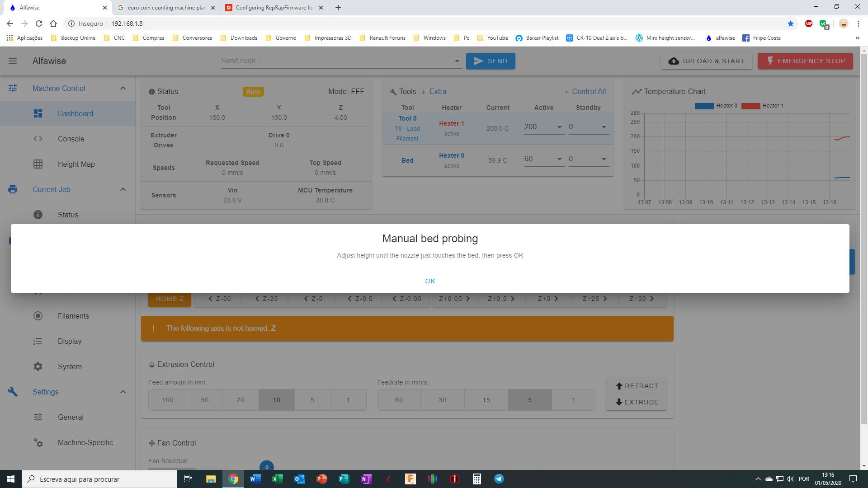
Task: Select feed amount 20 mm
Action: coord(241,400)
